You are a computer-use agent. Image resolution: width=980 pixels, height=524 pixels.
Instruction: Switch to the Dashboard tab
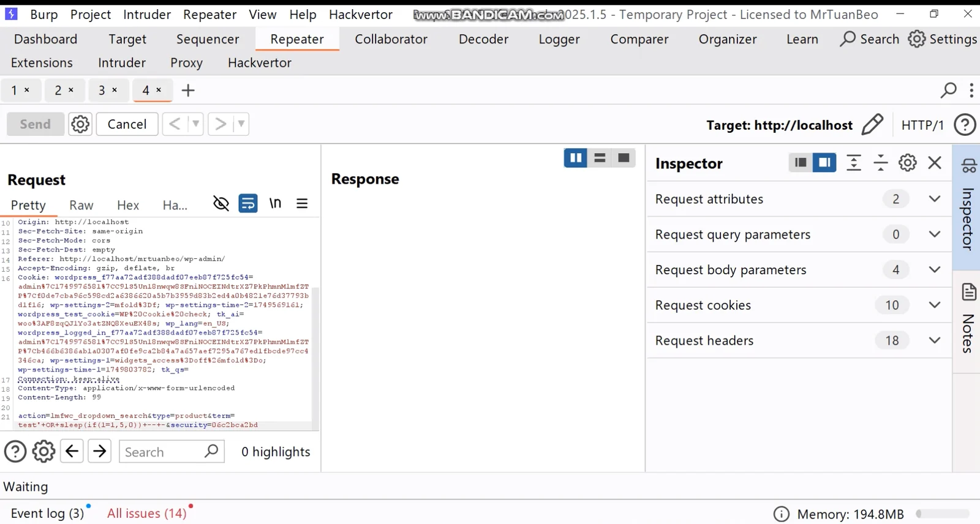point(46,39)
